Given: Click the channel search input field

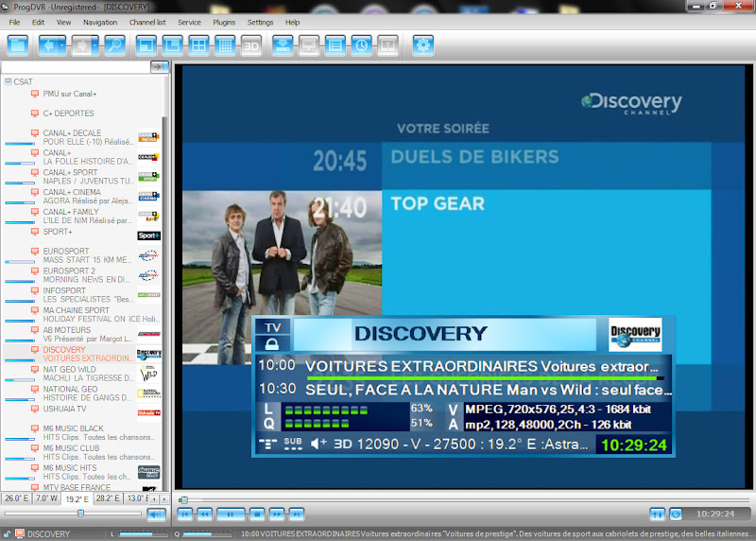Looking at the screenshot, I should coord(76,66).
